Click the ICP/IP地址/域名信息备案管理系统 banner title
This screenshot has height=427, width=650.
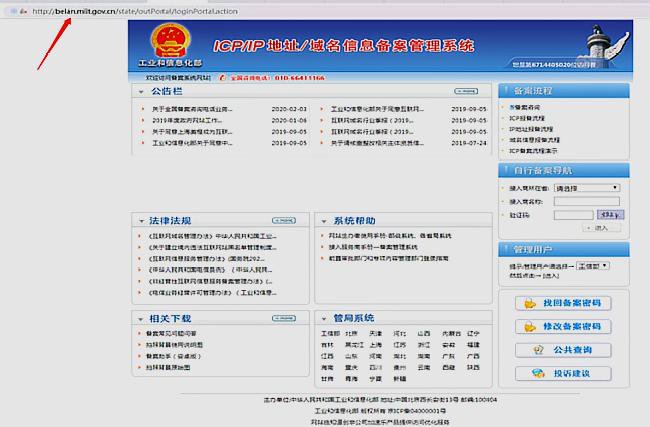point(344,46)
